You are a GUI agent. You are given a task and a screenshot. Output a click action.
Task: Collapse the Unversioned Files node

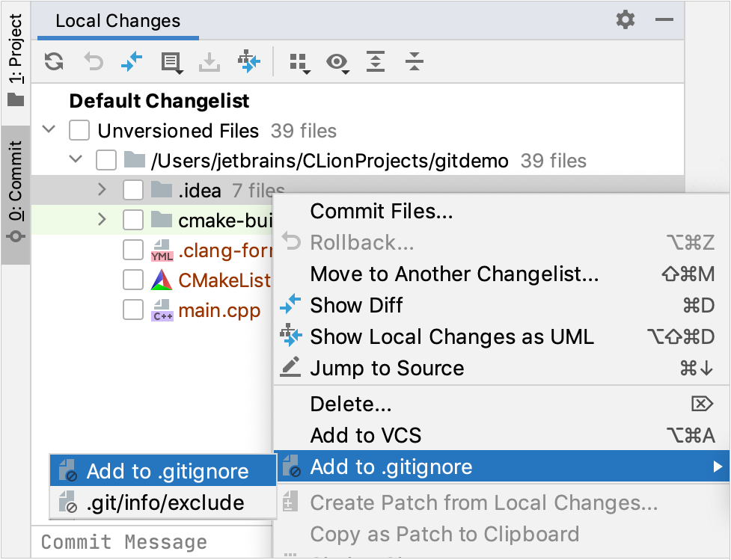coord(48,129)
